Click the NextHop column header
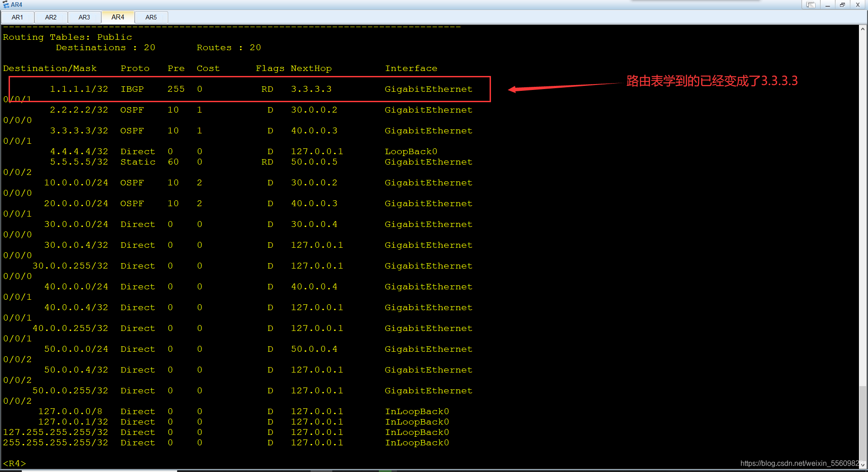Viewport: 868px width, 472px height. (311, 68)
